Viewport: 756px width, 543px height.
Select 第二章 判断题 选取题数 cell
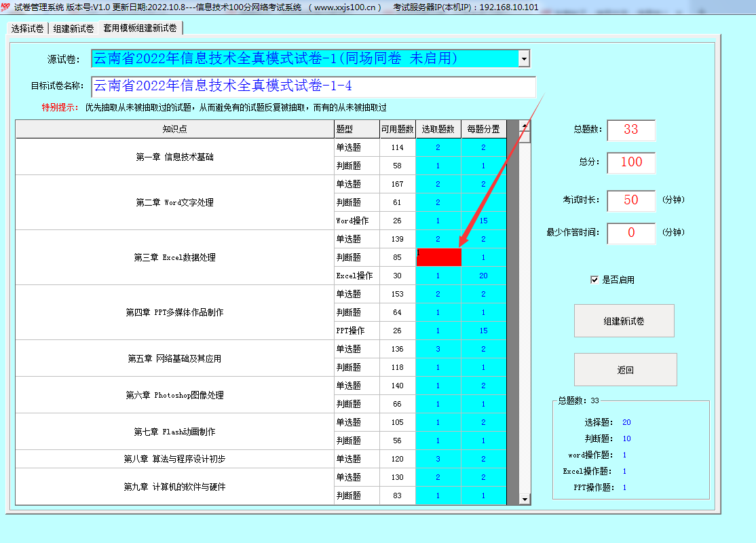pyautogui.click(x=438, y=202)
